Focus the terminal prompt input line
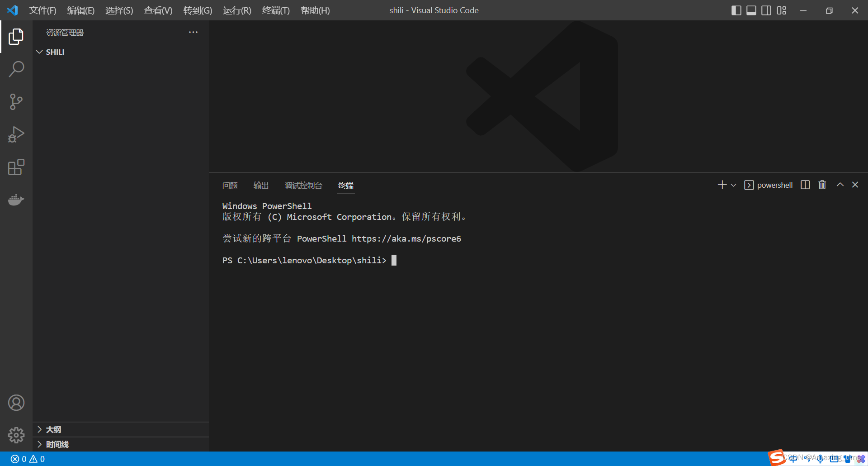The height and width of the screenshot is (466, 868). click(x=309, y=260)
